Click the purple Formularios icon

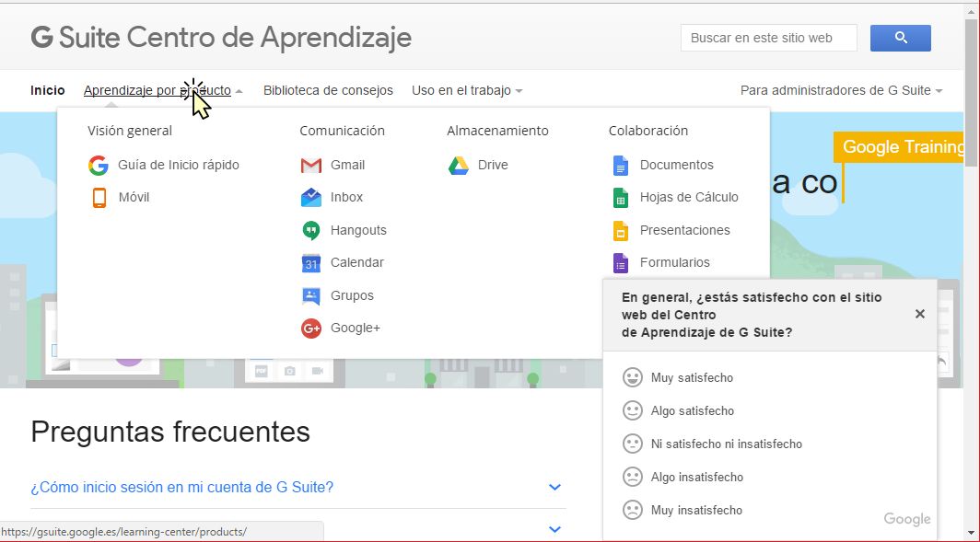point(620,263)
